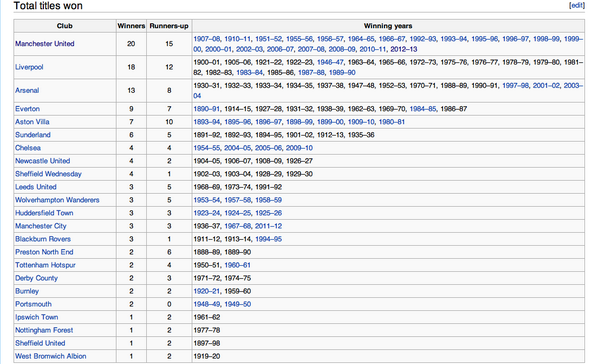Screen dimensions: 598x364
Task: Open Manchester United's 1907–08 season link
Action: pyautogui.click(x=207, y=39)
